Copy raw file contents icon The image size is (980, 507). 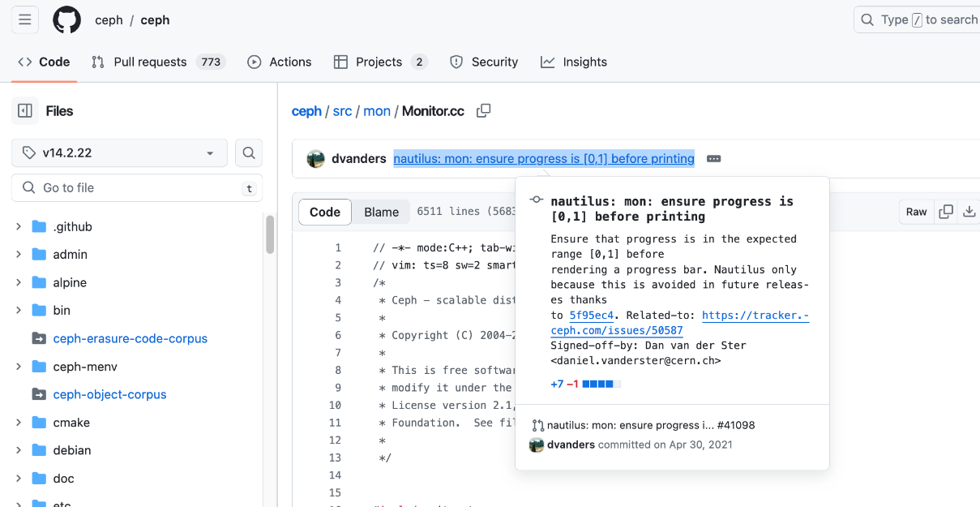point(946,212)
